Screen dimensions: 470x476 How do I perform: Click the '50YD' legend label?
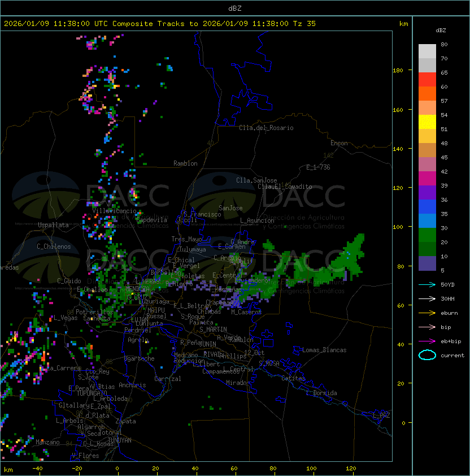tap(447, 284)
